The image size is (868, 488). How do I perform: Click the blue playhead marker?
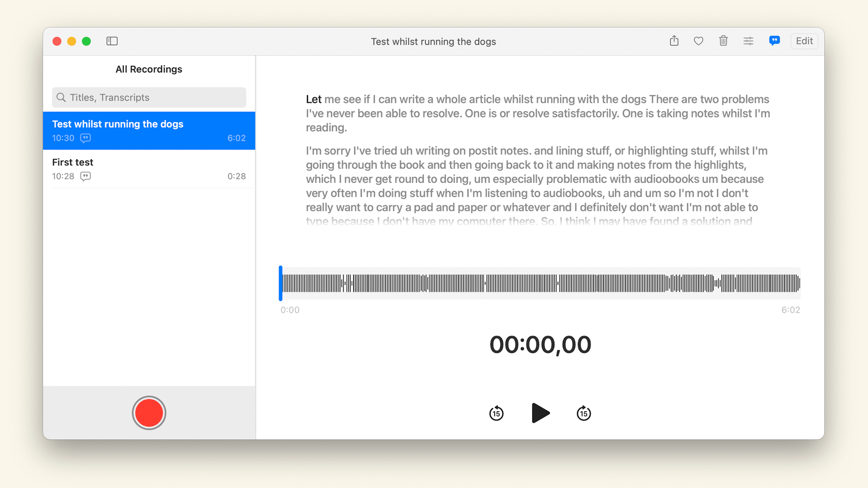pyautogui.click(x=281, y=283)
